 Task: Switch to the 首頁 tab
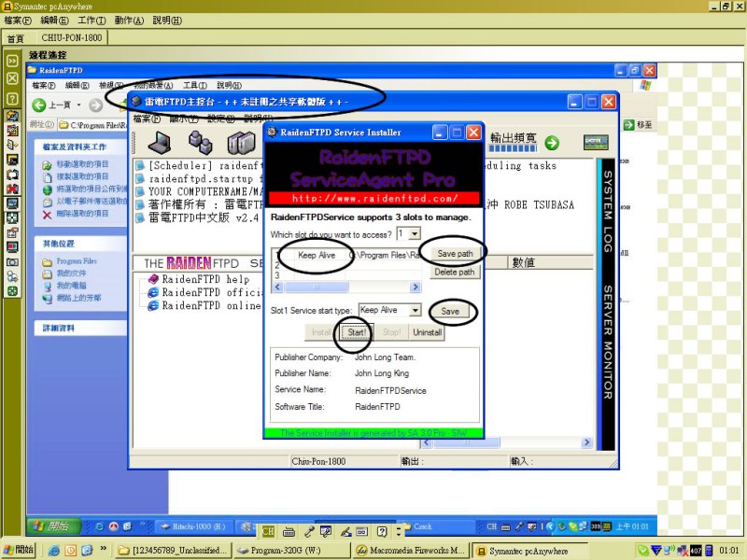point(16,38)
